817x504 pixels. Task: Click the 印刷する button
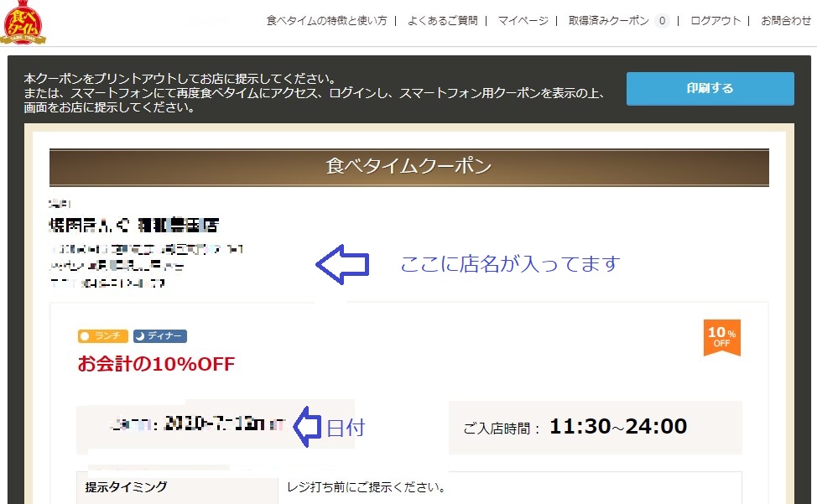pos(710,89)
